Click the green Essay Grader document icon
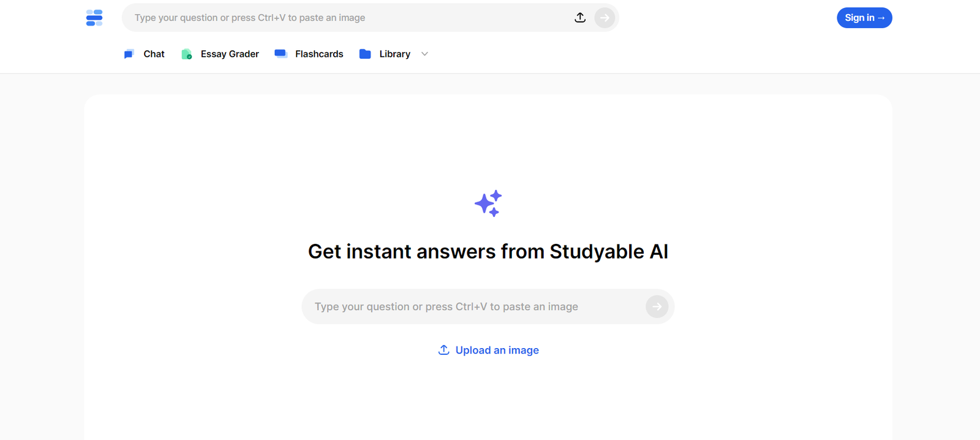 point(187,54)
